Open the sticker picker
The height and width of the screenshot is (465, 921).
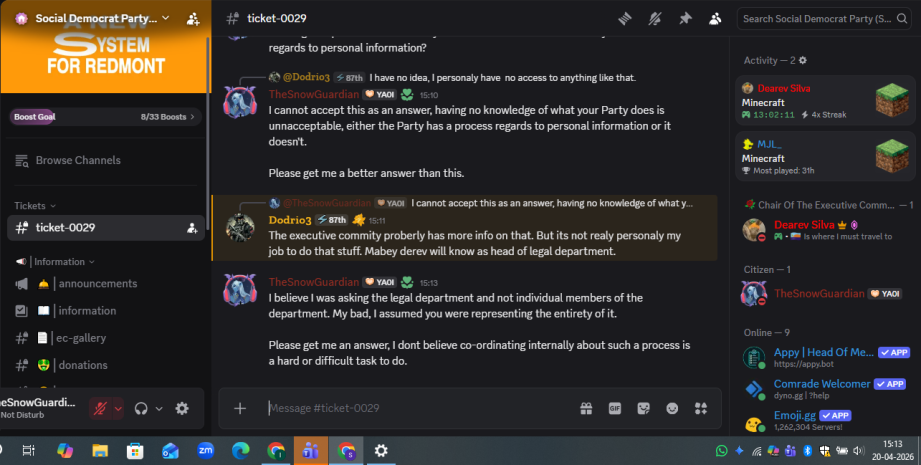click(x=643, y=408)
